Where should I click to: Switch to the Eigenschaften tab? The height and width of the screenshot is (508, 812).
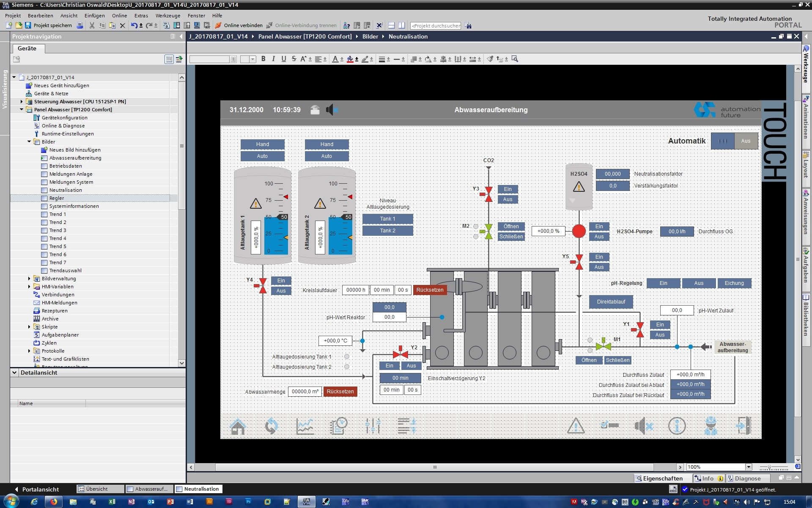point(663,478)
